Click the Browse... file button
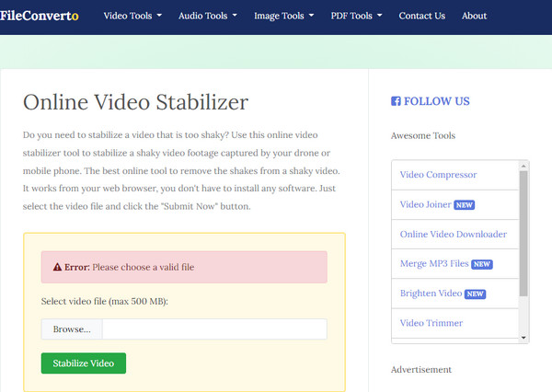The height and width of the screenshot is (392, 552). click(72, 329)
